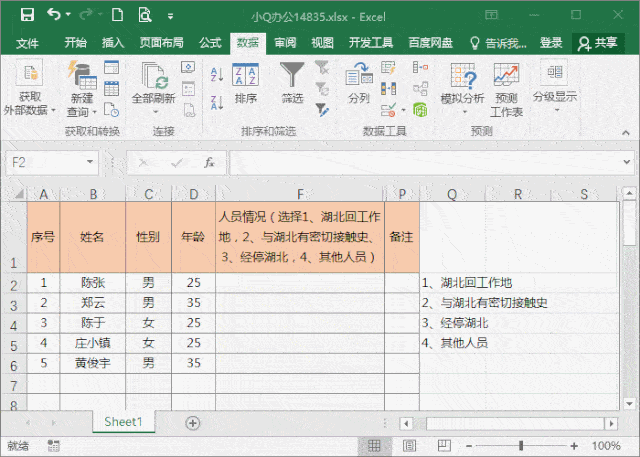Switch to Page Layout view

pos(409,446)
